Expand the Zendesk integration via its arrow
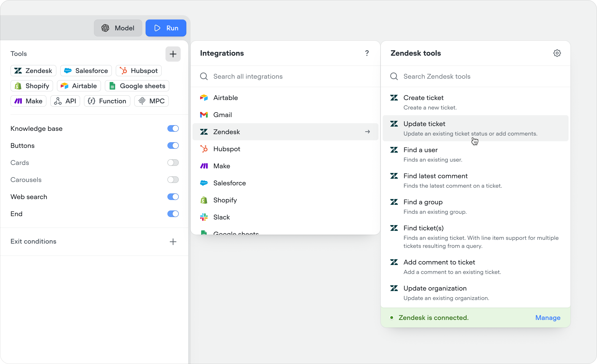 point(367,132)
